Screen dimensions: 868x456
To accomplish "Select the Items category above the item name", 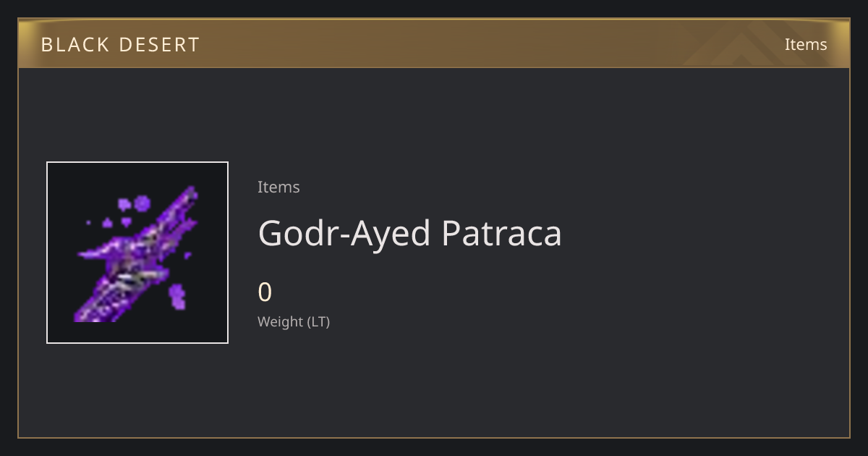I will (x=278, y=187).
